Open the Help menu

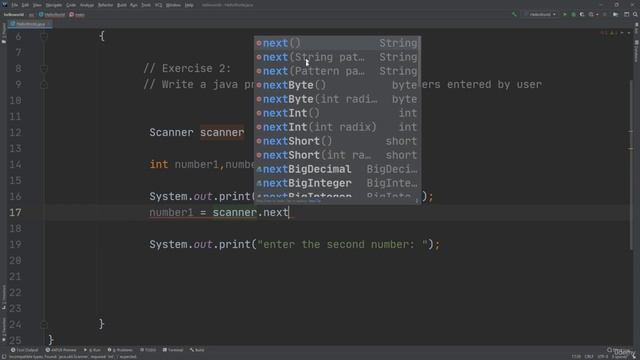[x=189, y=5]
